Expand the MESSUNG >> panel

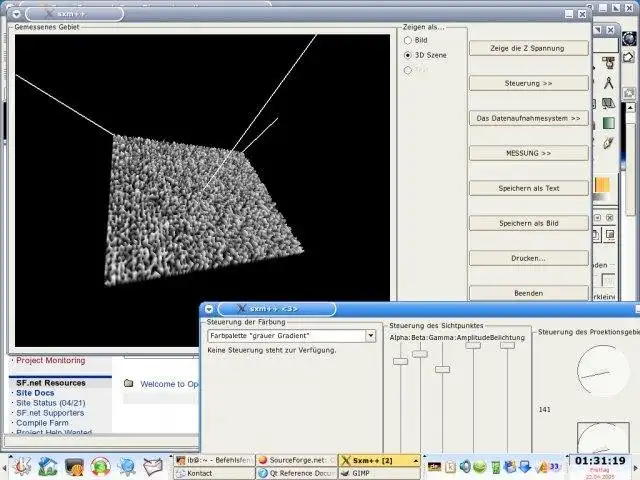tap(529, 153)
